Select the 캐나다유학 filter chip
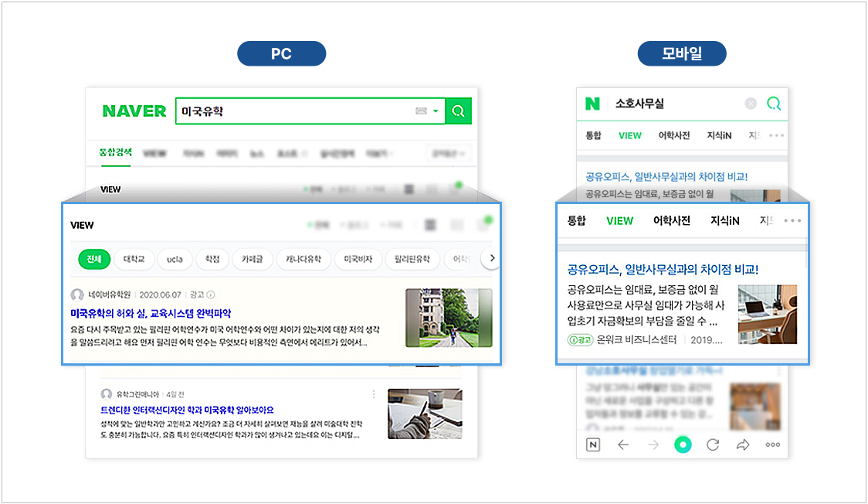 tap(303, 259)
